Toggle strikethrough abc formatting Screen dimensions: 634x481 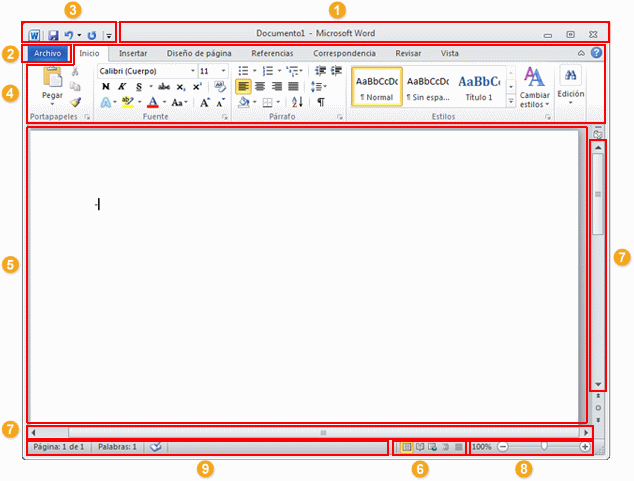(164, 86)
